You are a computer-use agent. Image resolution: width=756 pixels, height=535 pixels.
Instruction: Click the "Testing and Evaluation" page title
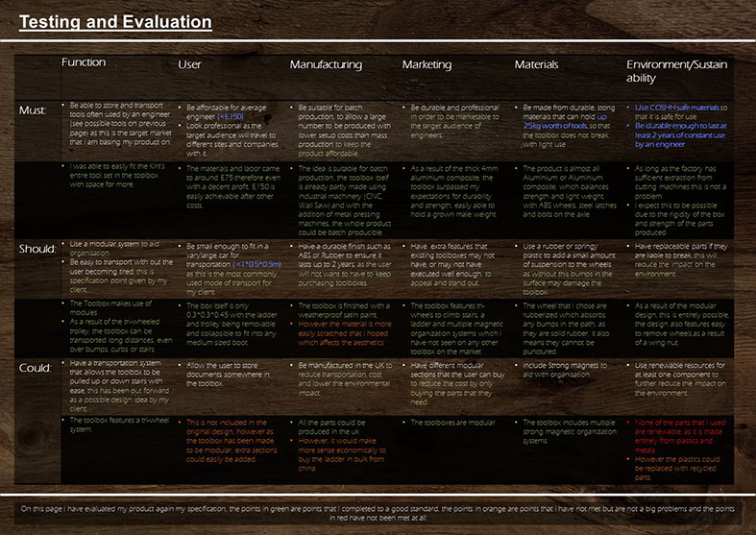pos(114,21)
